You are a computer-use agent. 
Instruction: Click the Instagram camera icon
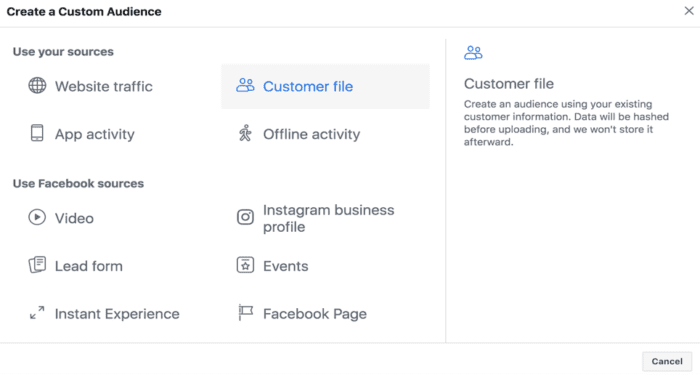point(245,217)
